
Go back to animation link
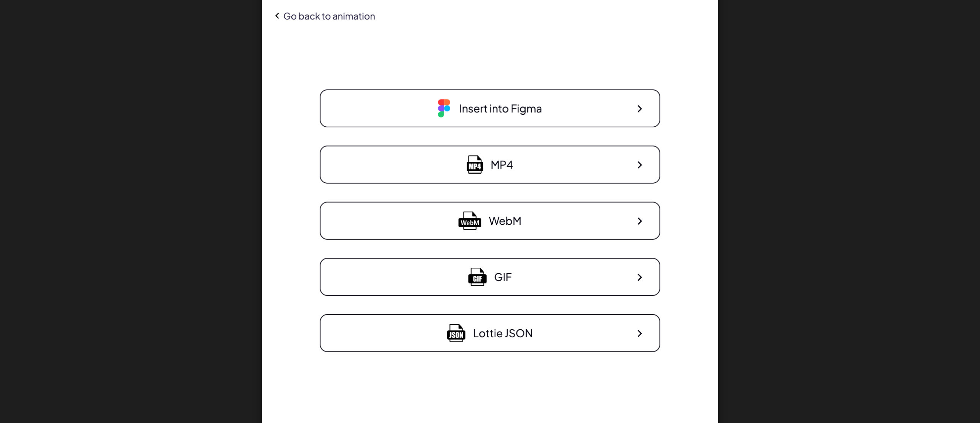pyautogui.click(x=325, y=16)
